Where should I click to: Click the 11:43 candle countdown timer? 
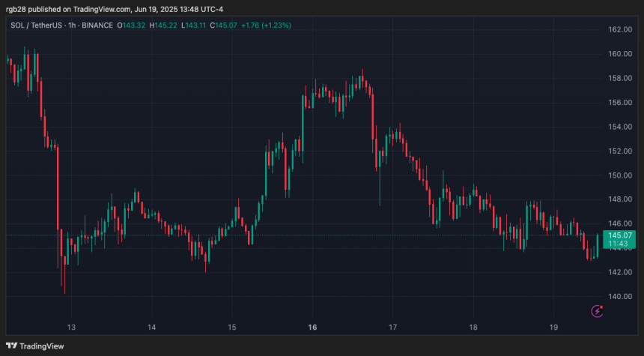pyautogui.click(x=618, y=244)
